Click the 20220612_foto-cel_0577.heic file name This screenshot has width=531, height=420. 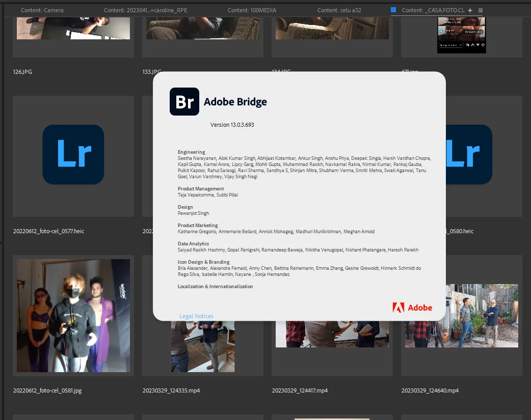tap(48, 231)
